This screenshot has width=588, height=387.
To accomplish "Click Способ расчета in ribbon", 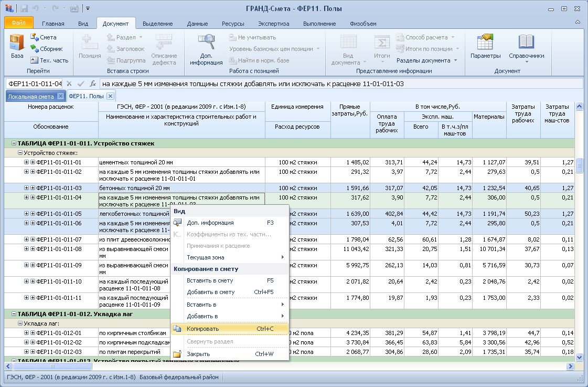I will tap(425, 37).
